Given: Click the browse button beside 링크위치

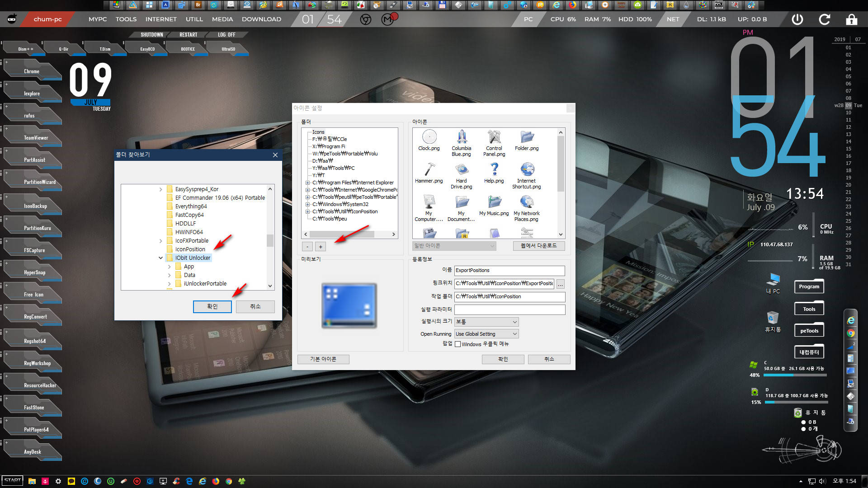Looking at the screenshot, I should [x=560, y=284].
